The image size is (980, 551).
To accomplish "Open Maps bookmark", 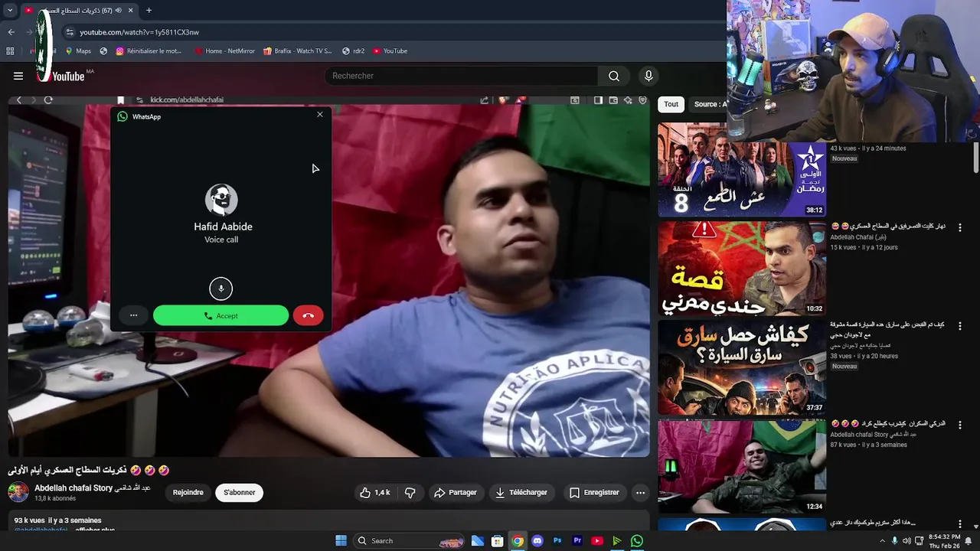I will coord(78,51).
